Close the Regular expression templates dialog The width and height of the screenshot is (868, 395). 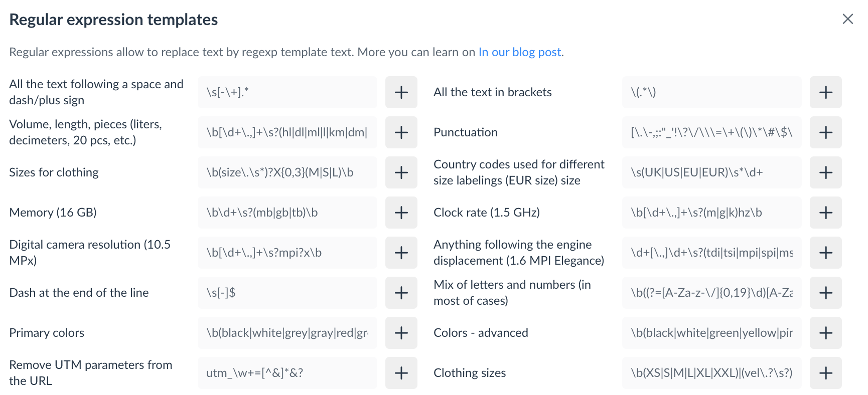click(x=847, y=19)
